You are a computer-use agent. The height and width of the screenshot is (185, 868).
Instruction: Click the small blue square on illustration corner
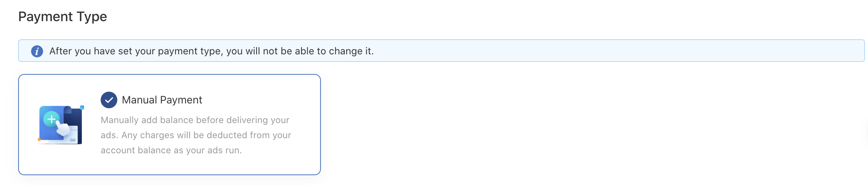coord(82,108)
